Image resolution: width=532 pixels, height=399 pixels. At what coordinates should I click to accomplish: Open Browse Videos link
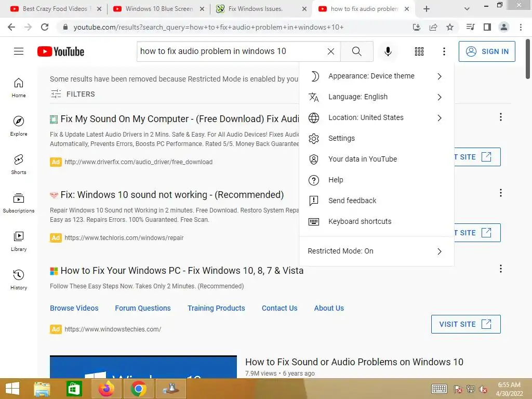74,308
